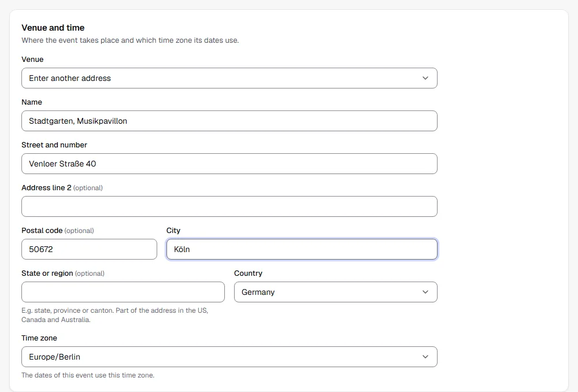Click the City input field
The width and height of the screenshot is (578, 392).
302,249
